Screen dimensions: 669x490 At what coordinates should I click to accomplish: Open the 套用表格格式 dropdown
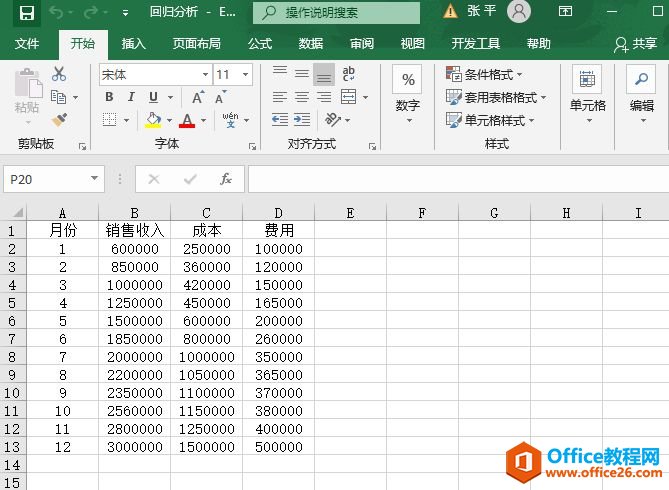[496, 97]
